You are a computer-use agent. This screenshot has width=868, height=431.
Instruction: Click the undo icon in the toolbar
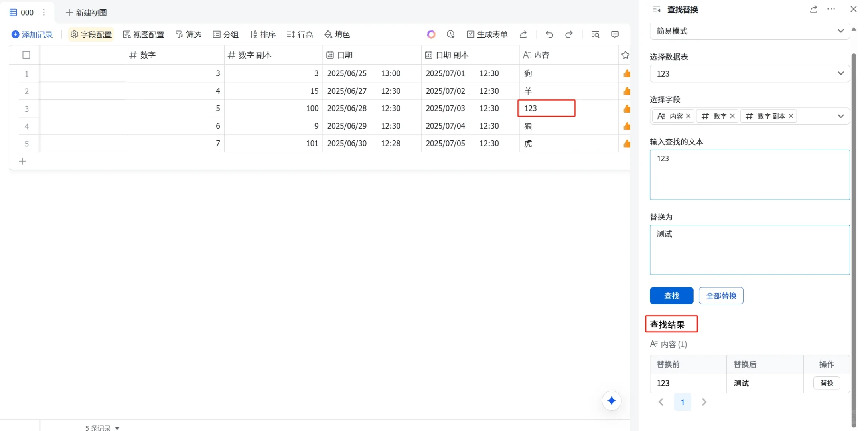[549, 34]
